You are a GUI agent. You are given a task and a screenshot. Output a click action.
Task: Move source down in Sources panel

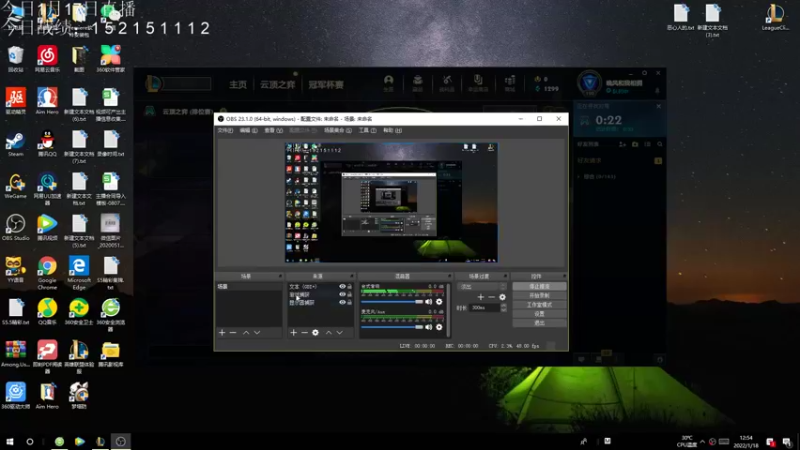340,333
